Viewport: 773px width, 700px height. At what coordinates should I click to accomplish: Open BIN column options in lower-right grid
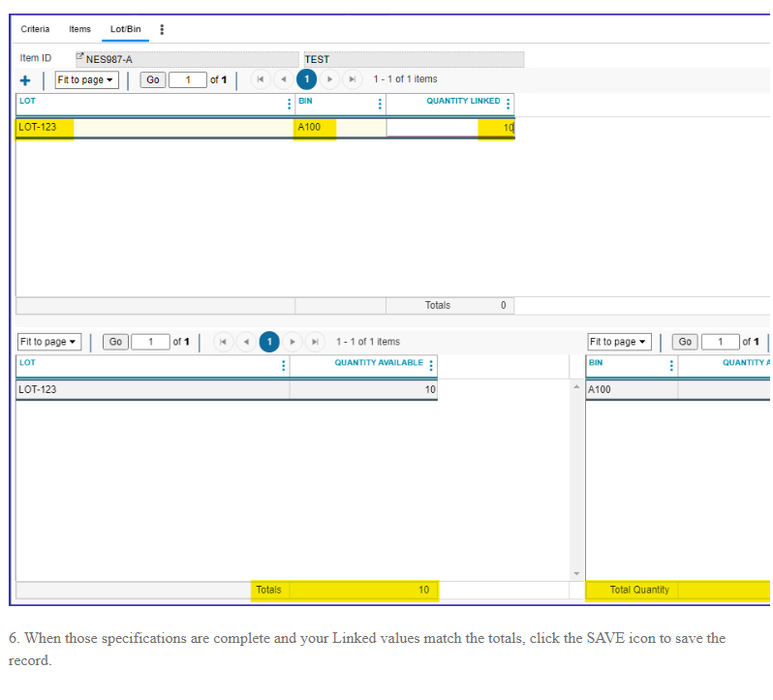point(670,365)
